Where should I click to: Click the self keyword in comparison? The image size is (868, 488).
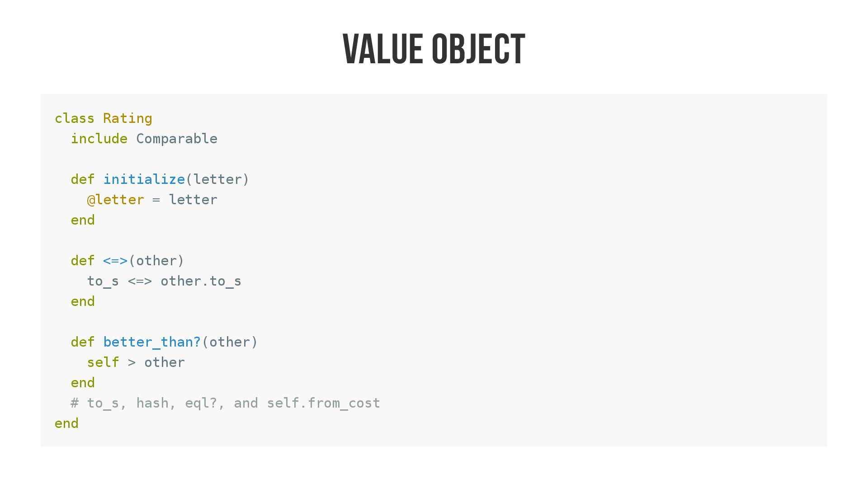pos(103,362)
